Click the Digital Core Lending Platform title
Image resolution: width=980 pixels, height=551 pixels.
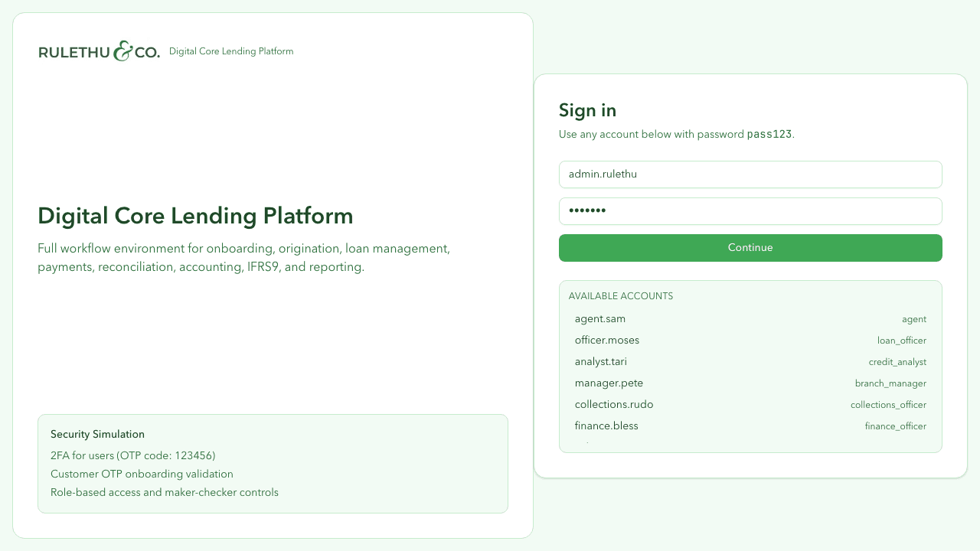[195, 216]
